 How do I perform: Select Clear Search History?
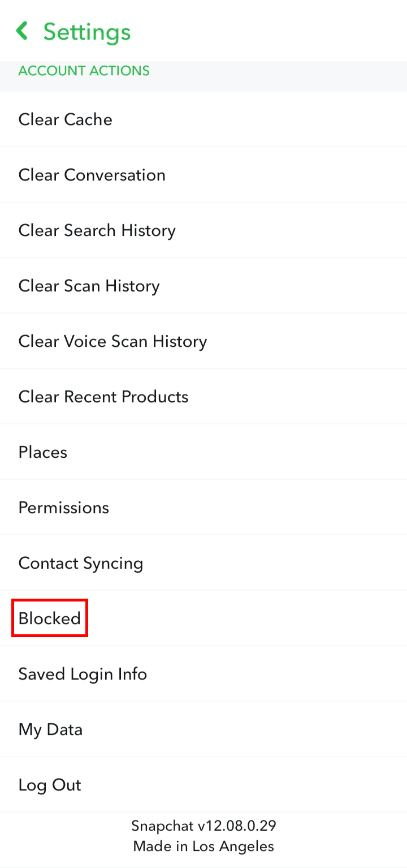click(x=97, y=230)
